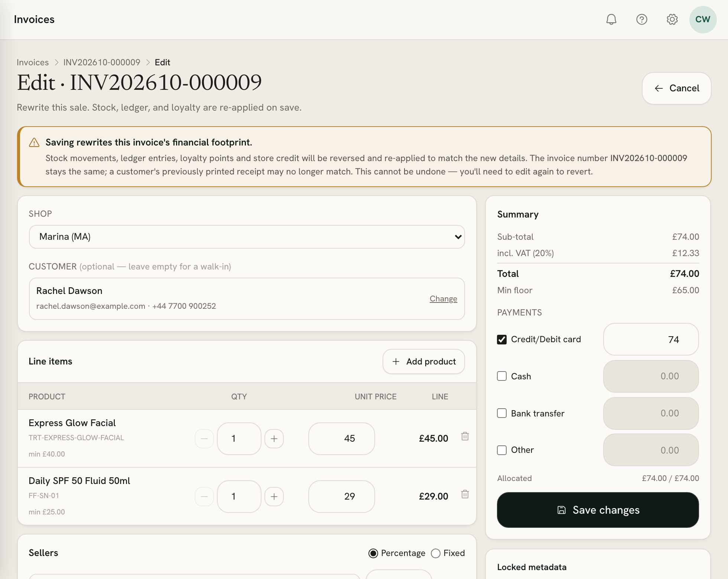The image size is (728, 579).
Task: Click the FF-SN-01 SKU text
Action: [x=44, y=495]
